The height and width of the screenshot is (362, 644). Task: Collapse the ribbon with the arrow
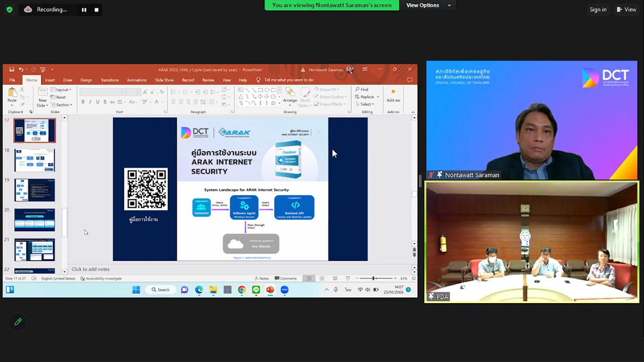pyautogui.click(x=413, y=112)
